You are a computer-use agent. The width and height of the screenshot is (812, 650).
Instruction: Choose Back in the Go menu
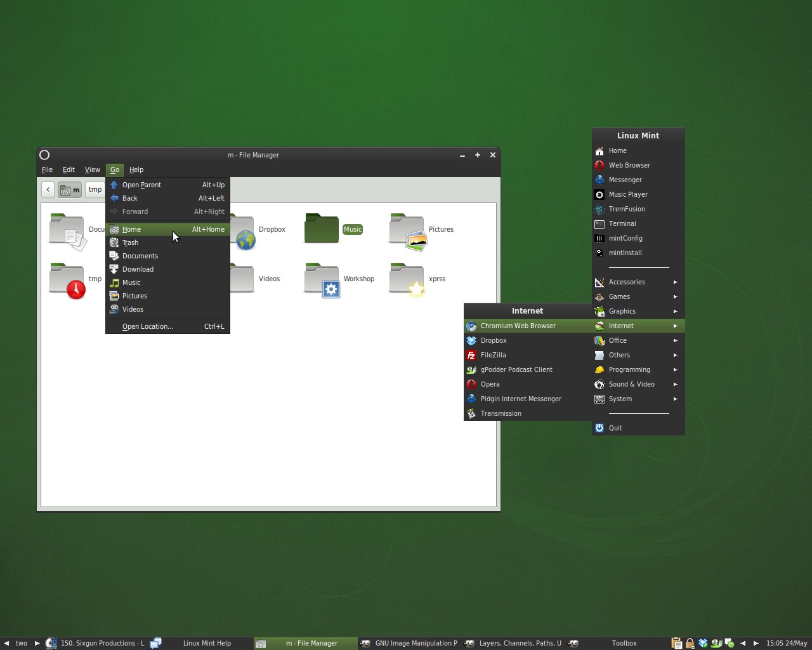coord(167,198)
